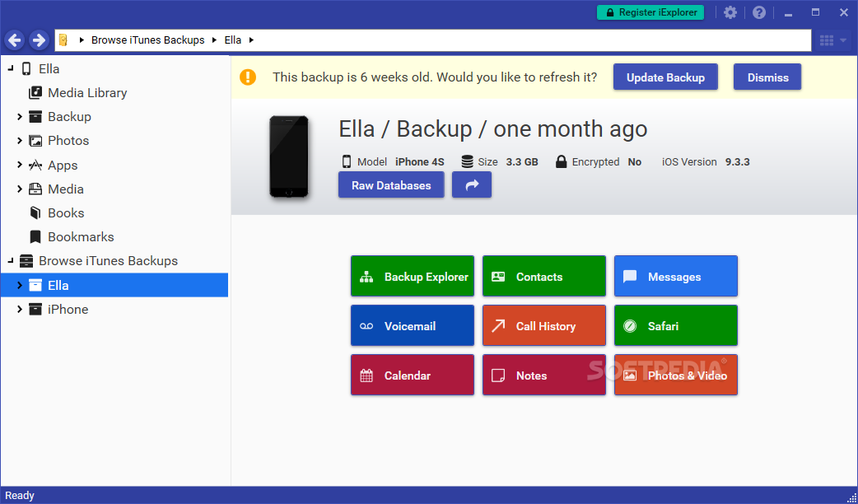Go forward with the right arrow button
Image resolution: width=858 pixels, height=504 pixels.
[39, 40]
